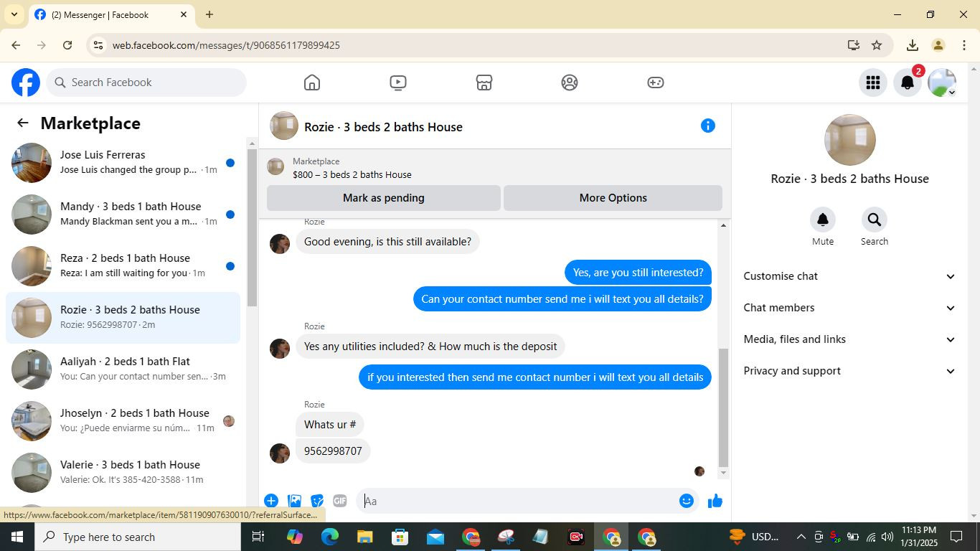Open the emoji picker in message box
This screenshot has height=551, width=980.
tap(687, 501)
